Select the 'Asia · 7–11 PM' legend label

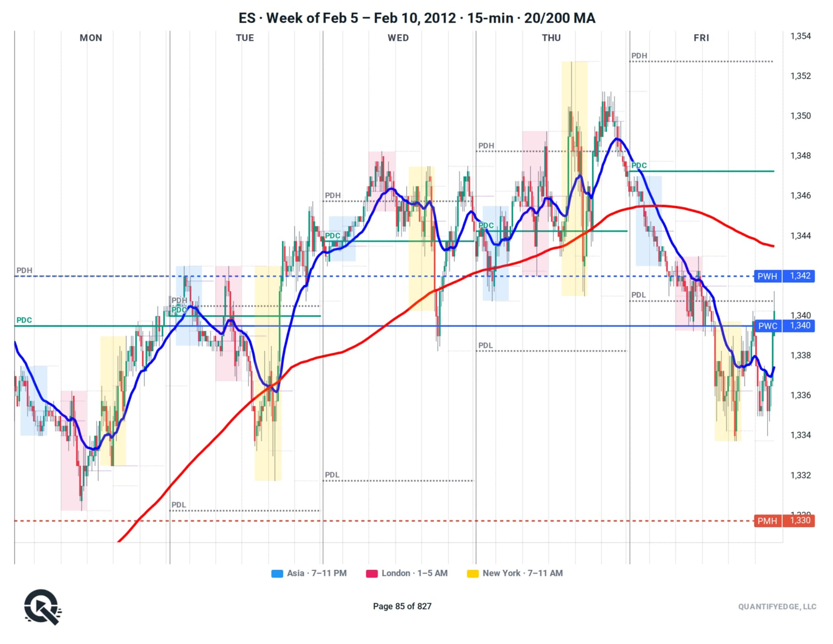coord(317,573)
